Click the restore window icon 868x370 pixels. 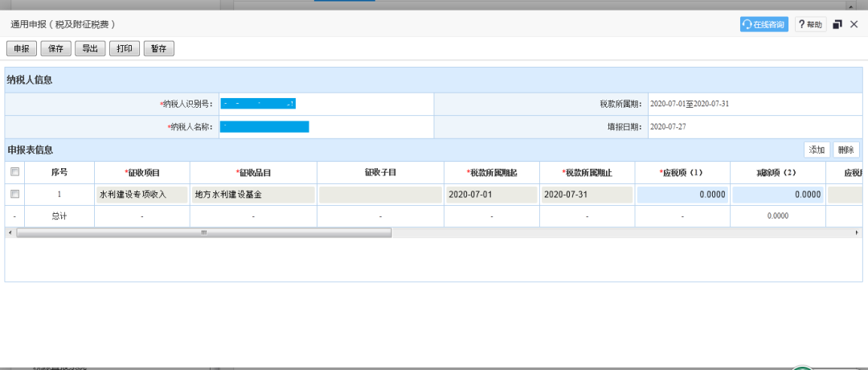[837, 25]
